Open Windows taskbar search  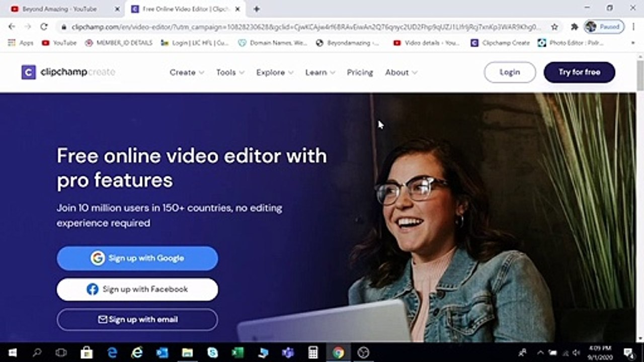(37, 352)
